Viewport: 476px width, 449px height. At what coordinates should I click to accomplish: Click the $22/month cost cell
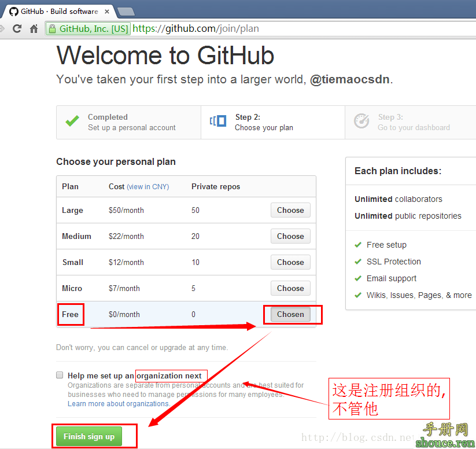126,236
